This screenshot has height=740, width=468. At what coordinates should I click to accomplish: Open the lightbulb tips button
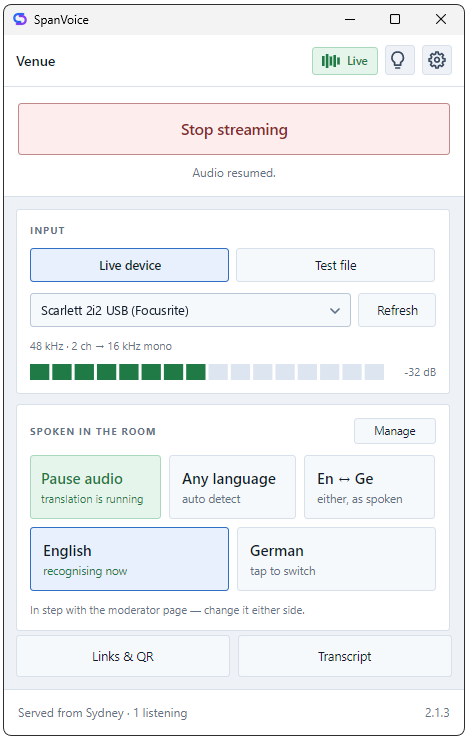[400, 60]
